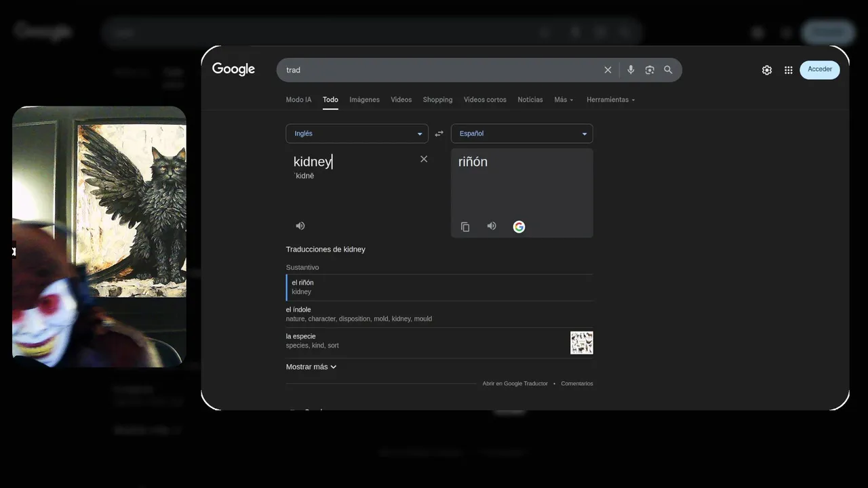Select the el riñón translation row
Viewport: 868px width, 488px height.
coord(439,287)
